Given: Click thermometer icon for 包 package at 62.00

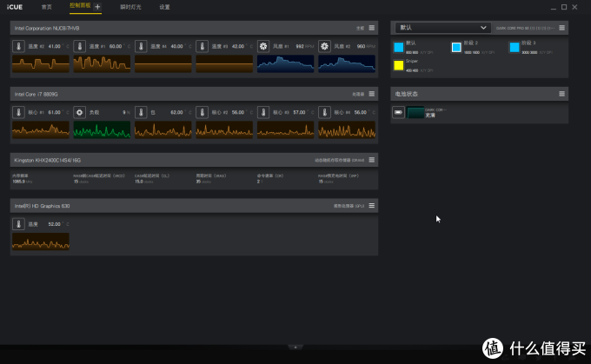Looking at the screenshot, I should (141, 112).
